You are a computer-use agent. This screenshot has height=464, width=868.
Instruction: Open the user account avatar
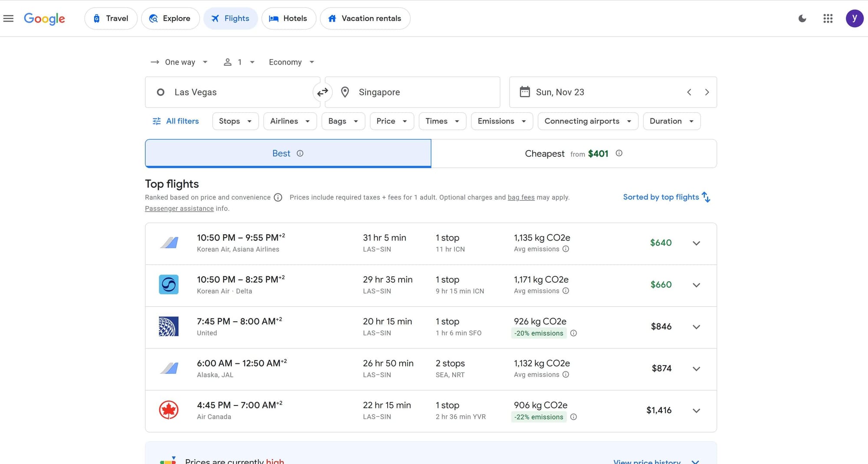(x=854, y=18)
